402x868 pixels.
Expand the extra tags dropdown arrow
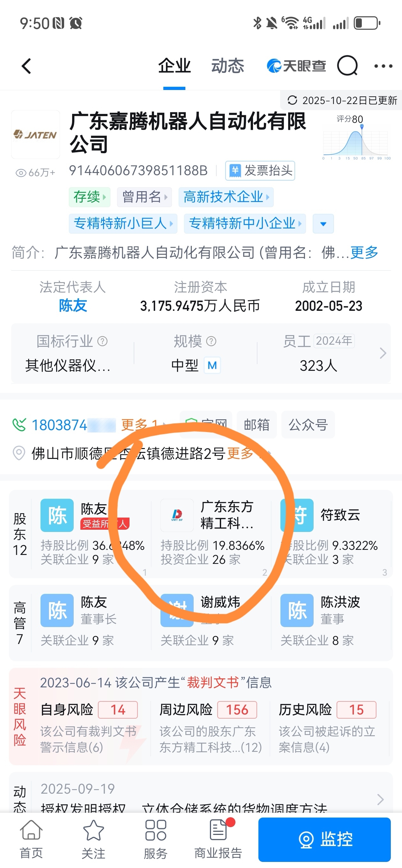coord(323,224)
